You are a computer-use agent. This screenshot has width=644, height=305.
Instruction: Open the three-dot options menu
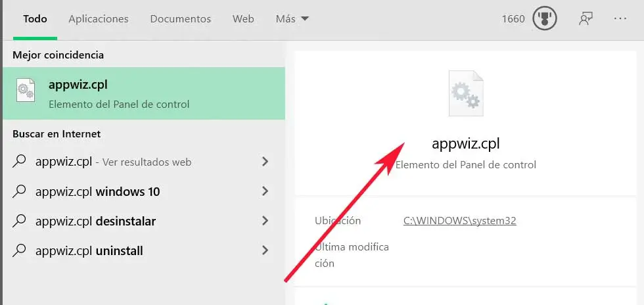click(x=620, y=19)
